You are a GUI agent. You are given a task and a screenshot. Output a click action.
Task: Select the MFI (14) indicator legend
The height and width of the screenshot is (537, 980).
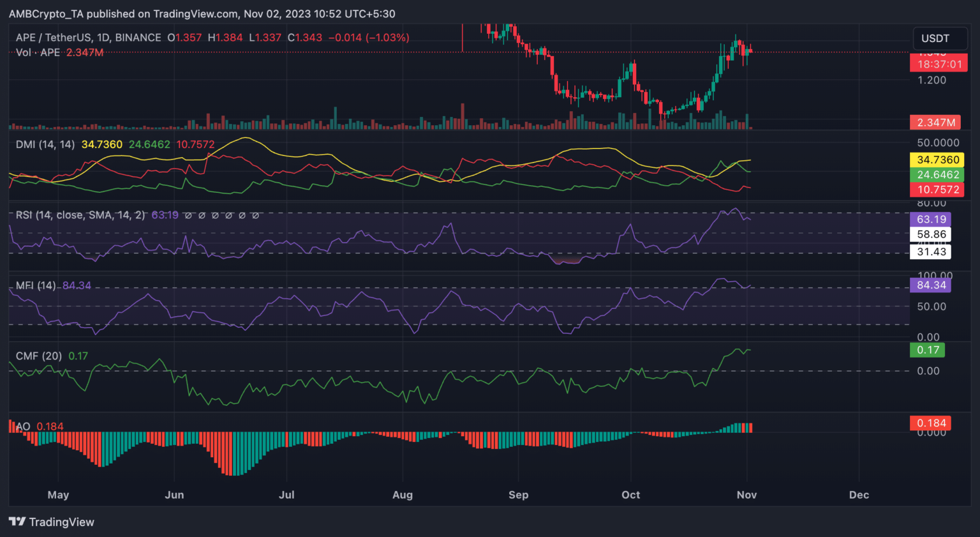36,285
